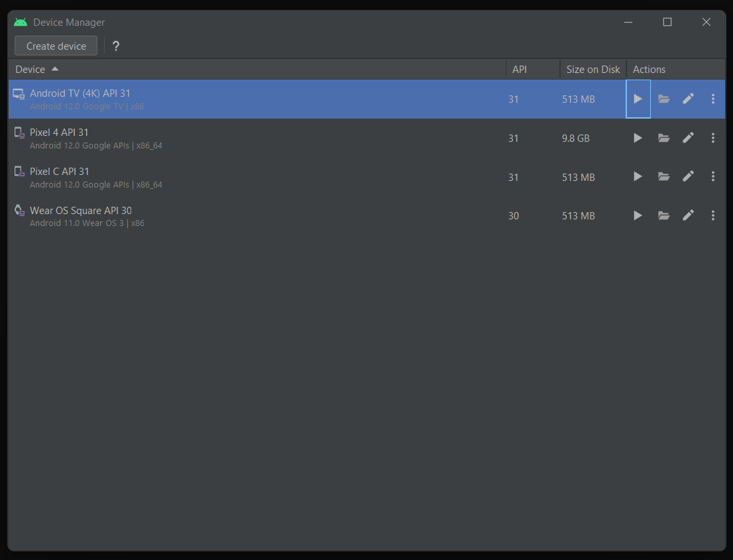733x560 pixels.
Task: Open more actions for Wear OS Square API 30
Action: tap(713, 215)
